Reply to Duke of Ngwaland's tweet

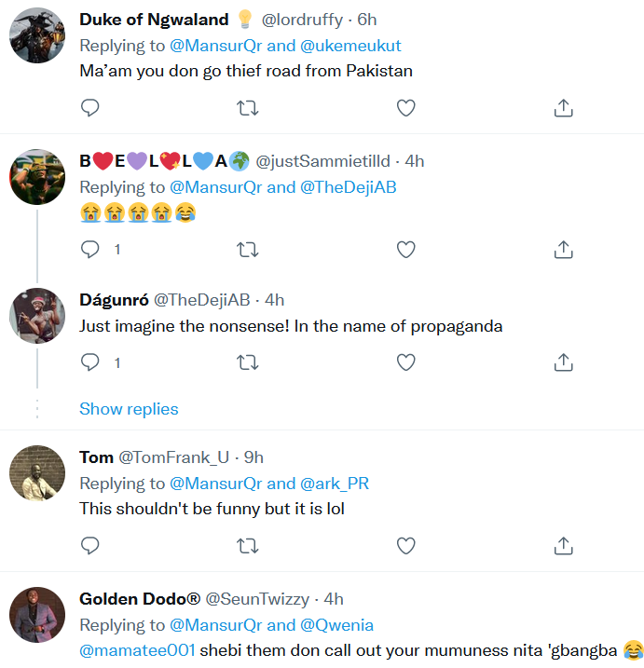90,108
